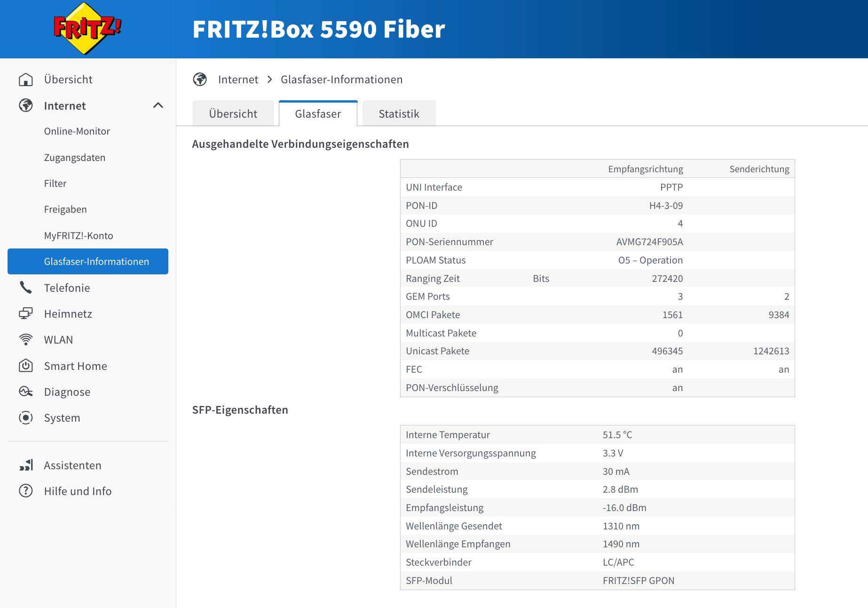Switch to the Übersicht tab
Viewport: 868px width, 608px height.
point(233,113)
